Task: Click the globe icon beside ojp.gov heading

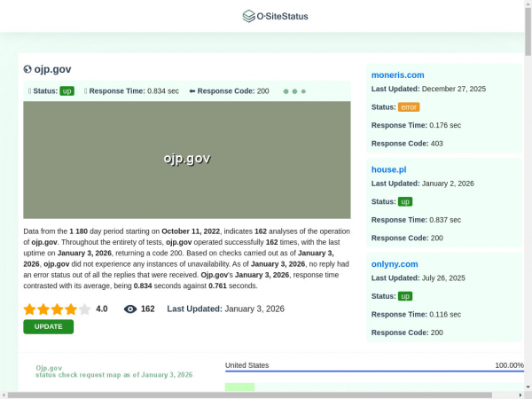Action: 27,69
